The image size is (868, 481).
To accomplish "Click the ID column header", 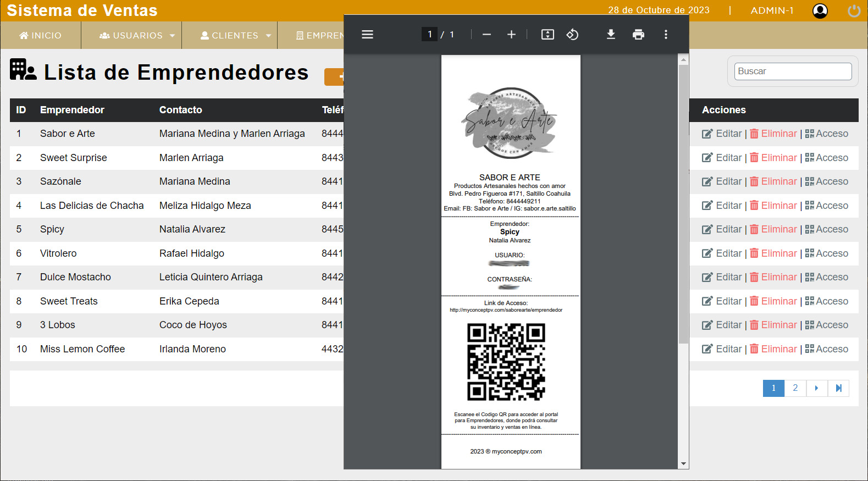I will [x=21, y=110].
